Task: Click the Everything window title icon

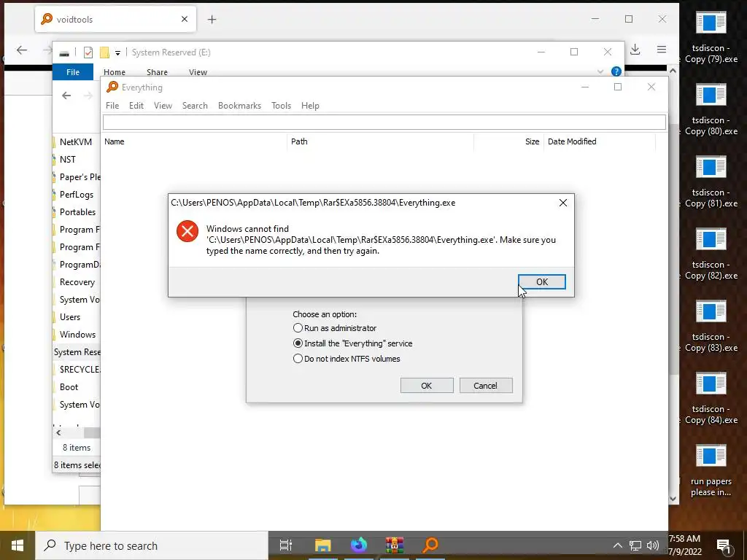Action: 112,87
